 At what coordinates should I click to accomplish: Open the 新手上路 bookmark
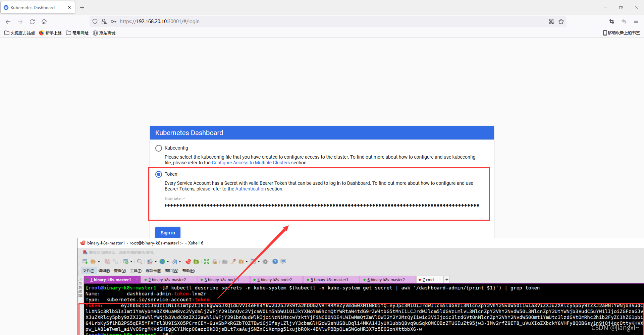pos(51,33)
